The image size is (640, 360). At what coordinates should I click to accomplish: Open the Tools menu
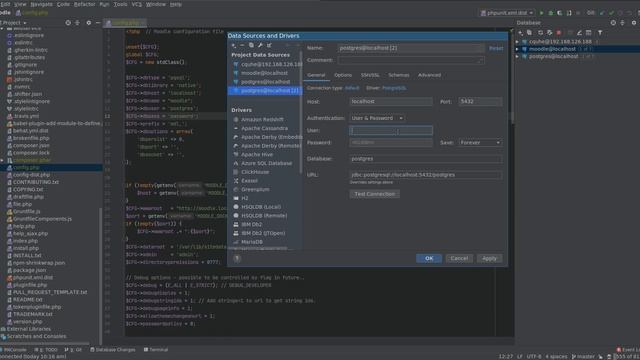tap(120, 4)
